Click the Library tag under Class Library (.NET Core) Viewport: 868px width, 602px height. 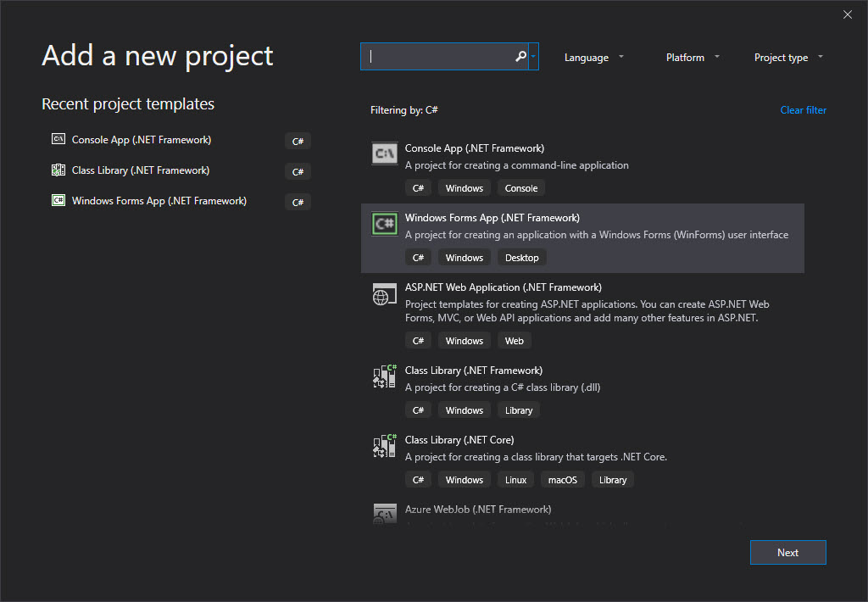pyautogui.click(x=613, y=480)
